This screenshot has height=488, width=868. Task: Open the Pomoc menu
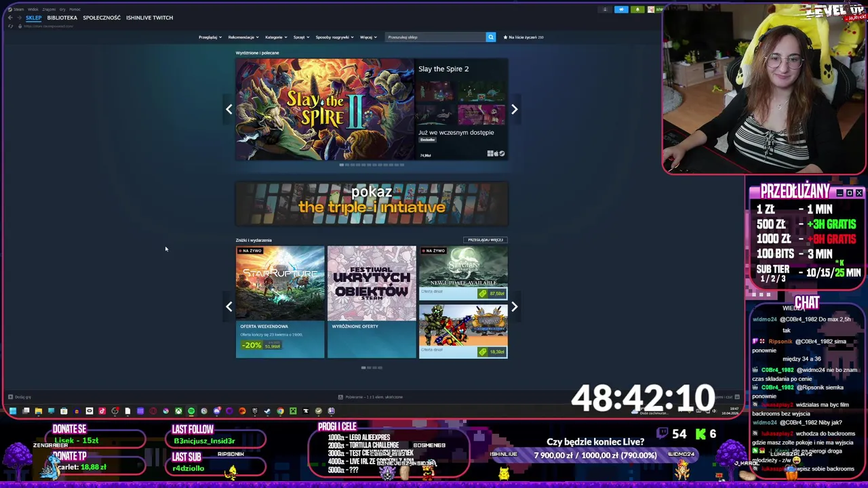click(x=75, y=9)
